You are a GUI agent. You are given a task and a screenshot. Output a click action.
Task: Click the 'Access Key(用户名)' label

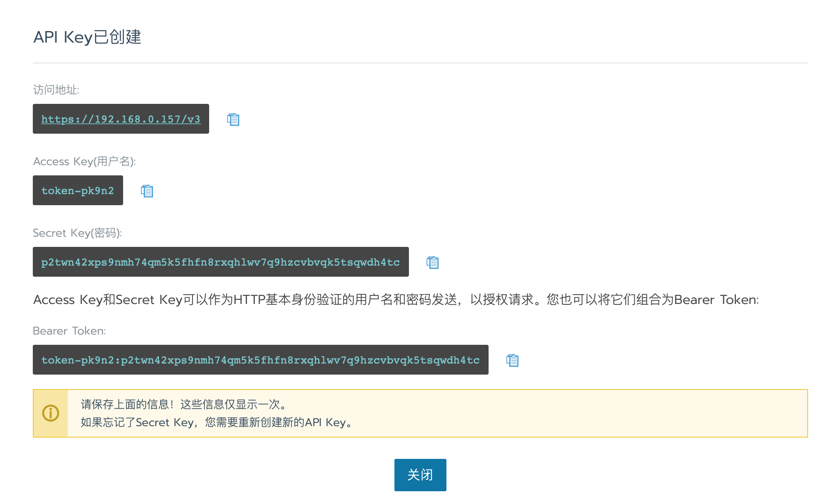click(84, 161)
